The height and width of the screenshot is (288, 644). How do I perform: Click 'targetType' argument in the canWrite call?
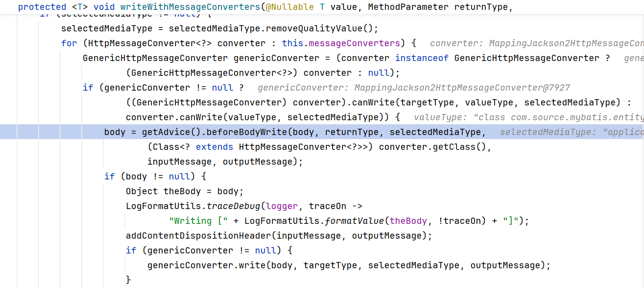pyautogui.click(x=427, y=102)
